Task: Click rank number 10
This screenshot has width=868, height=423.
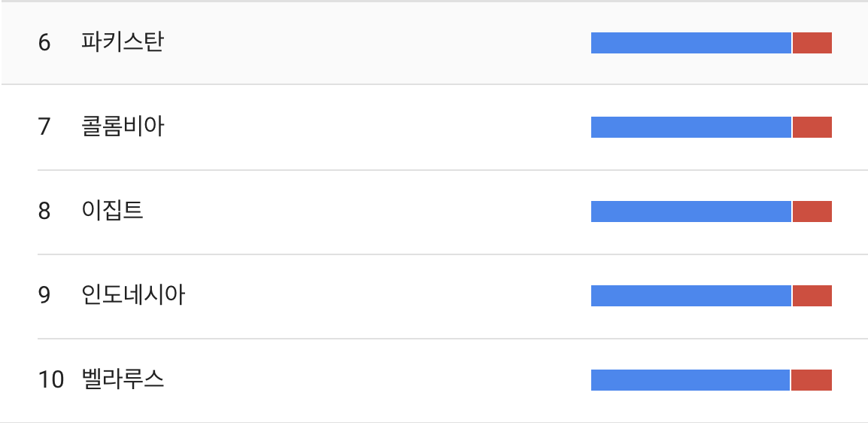Action: pos(51,380)
